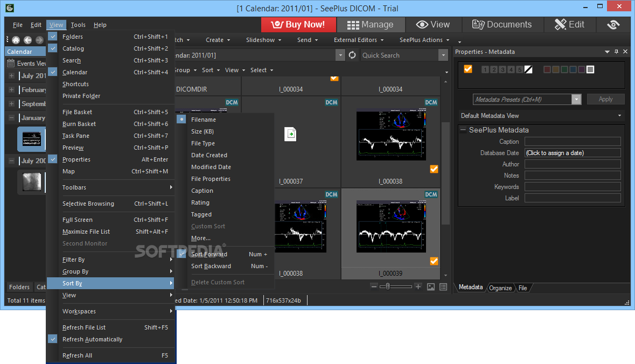Screen dimensions: 635x364
Task: Switch to View mode
Action: [433, 25]
